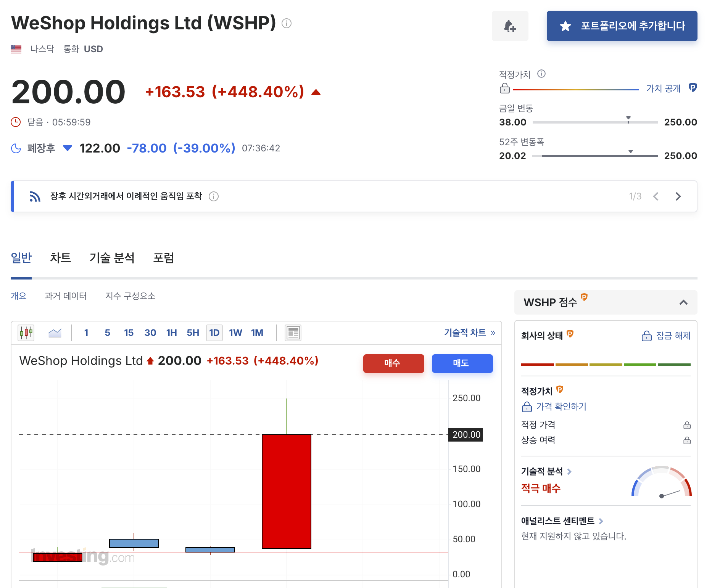This screenshot has width=712, height=588.
Task: Open the 포럼 tab
Action: (x=163, y=258)
